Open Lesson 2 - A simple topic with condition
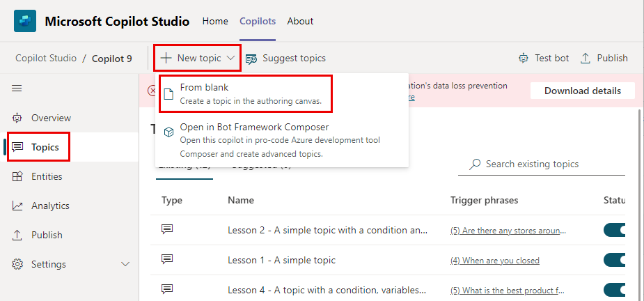The height and width of the screenshot is (301, 644). [x=328, y=230]
